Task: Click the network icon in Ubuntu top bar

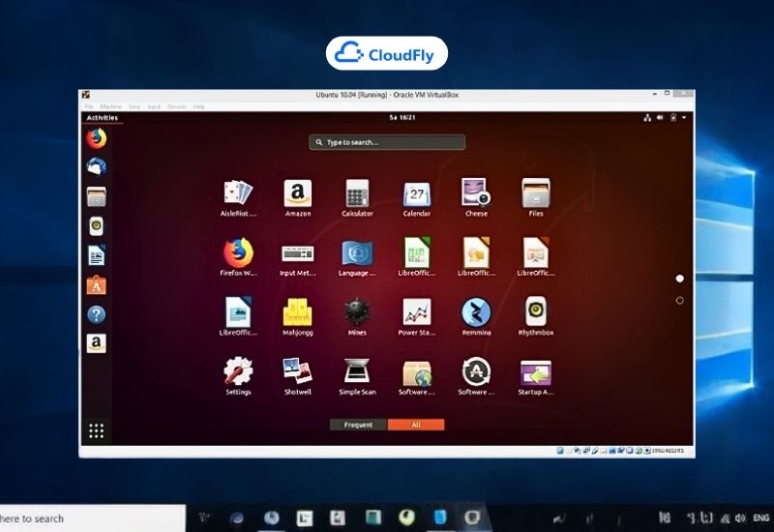Action: [x=647, y=117]
